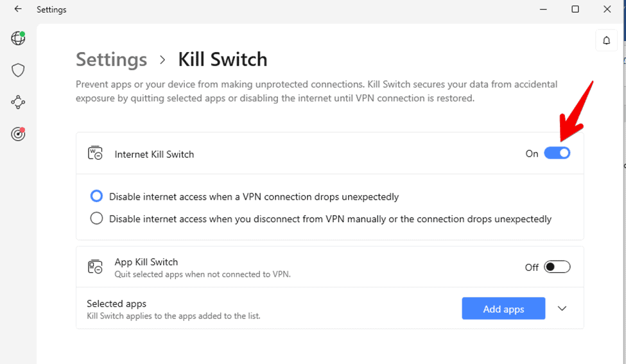Select "VPN connection drops unexpectedly" radio option

(96, 196)
